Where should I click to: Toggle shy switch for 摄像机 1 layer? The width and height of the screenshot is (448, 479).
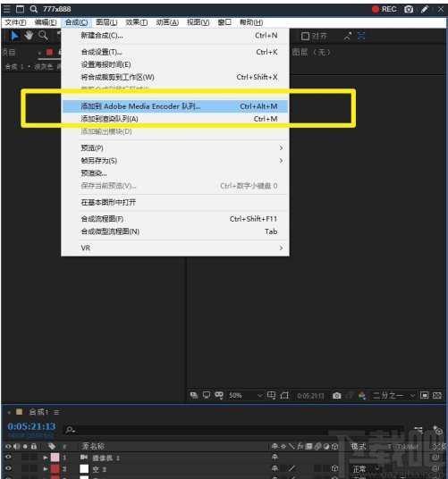click(275, 457)
